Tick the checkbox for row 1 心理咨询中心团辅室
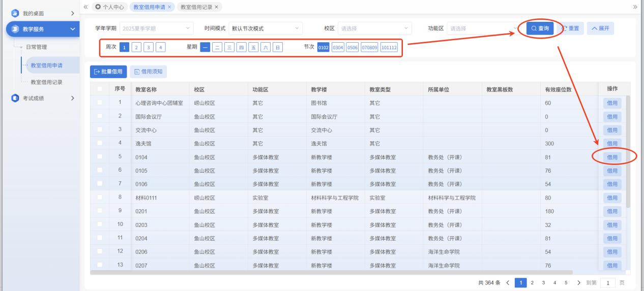The height and width of the screenshot is (291, 644). point(100,103)
